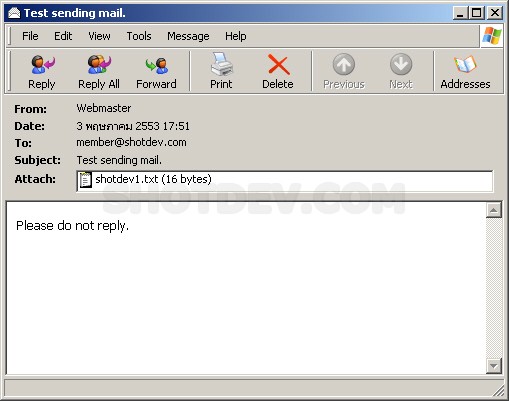Viewport: 509px width, 401px height.
Task: Go to the Next message arrow
Action: (401, 65)
